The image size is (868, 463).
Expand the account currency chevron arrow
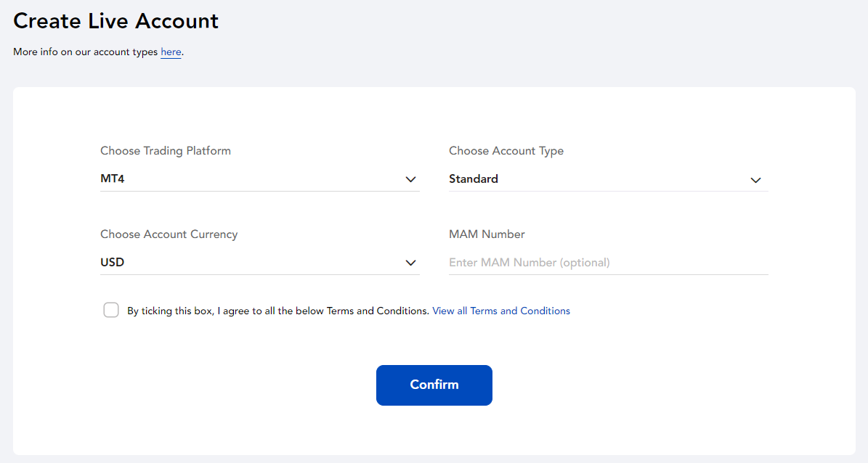[x=411, y=263]
